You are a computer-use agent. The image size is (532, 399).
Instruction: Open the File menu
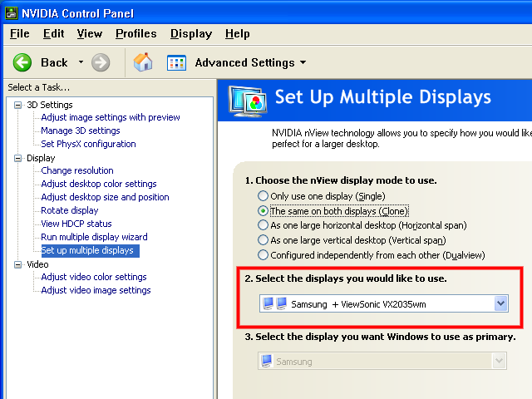point(20,33)
